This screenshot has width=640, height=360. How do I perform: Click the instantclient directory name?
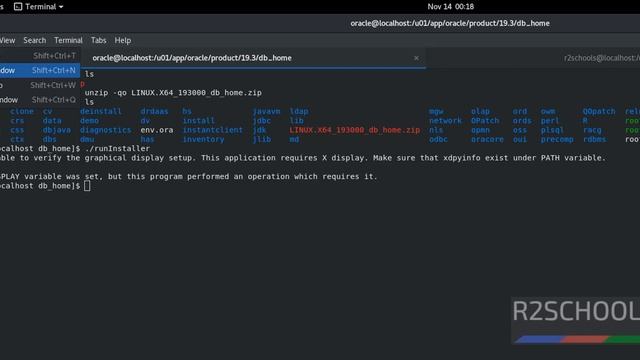[x=212, y=130]
